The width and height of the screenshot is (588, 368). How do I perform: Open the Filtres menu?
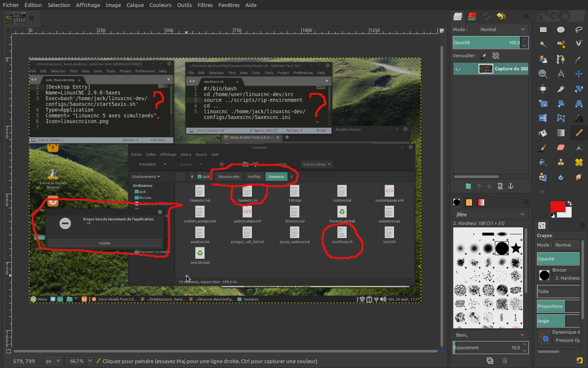click(x=205, y=5)
